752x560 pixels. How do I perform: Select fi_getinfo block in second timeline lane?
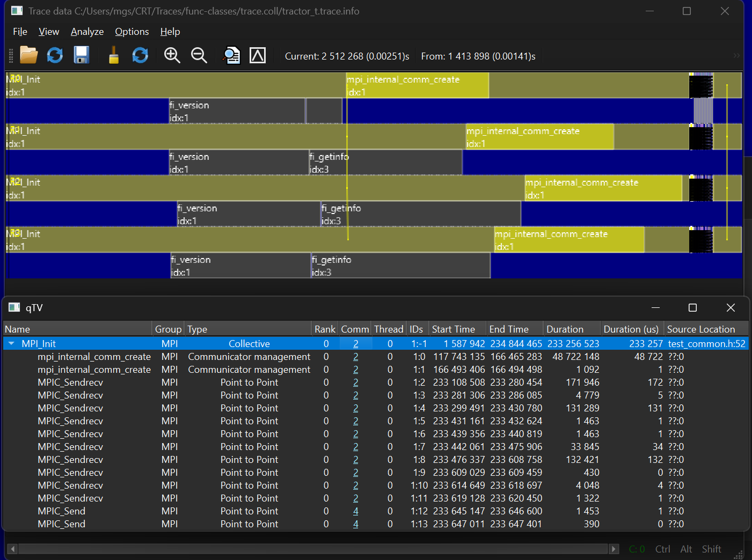coord(385,163)
